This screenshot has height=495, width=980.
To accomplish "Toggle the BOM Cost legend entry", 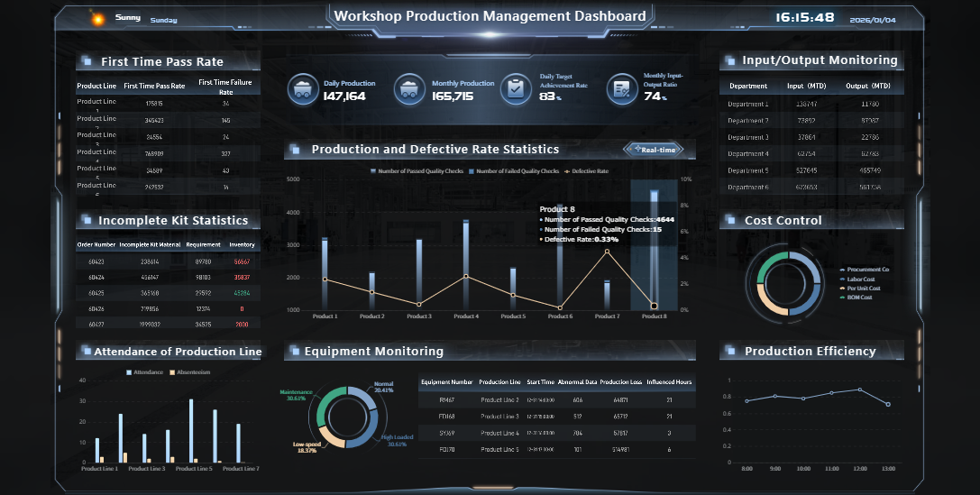I will (856, 298).
